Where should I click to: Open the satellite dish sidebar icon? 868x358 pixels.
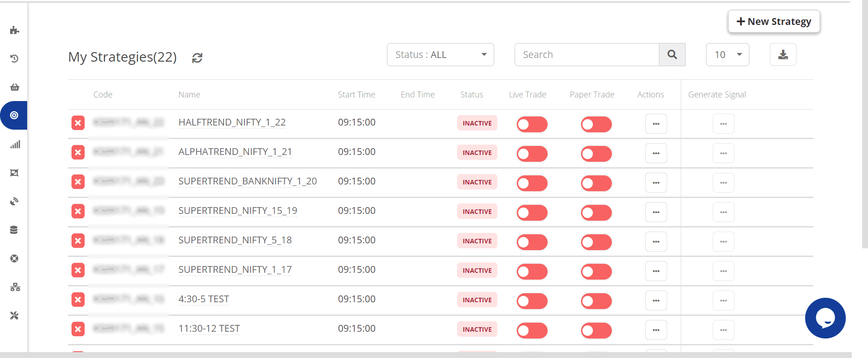[x=14, y=201]
